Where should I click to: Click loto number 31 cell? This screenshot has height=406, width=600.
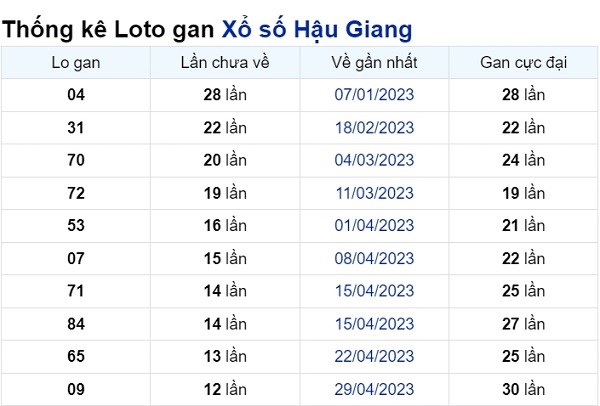76,127
